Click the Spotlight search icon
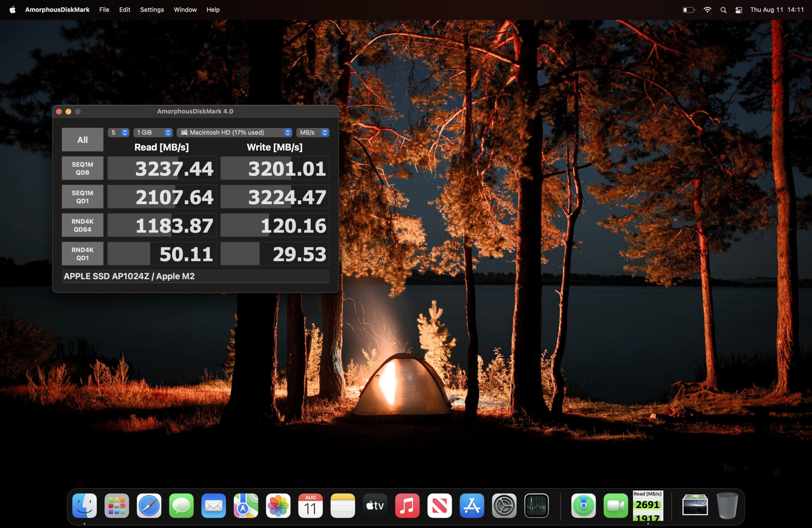The height and width of the screenshot is (528, 812). click(x=723, y=10)
